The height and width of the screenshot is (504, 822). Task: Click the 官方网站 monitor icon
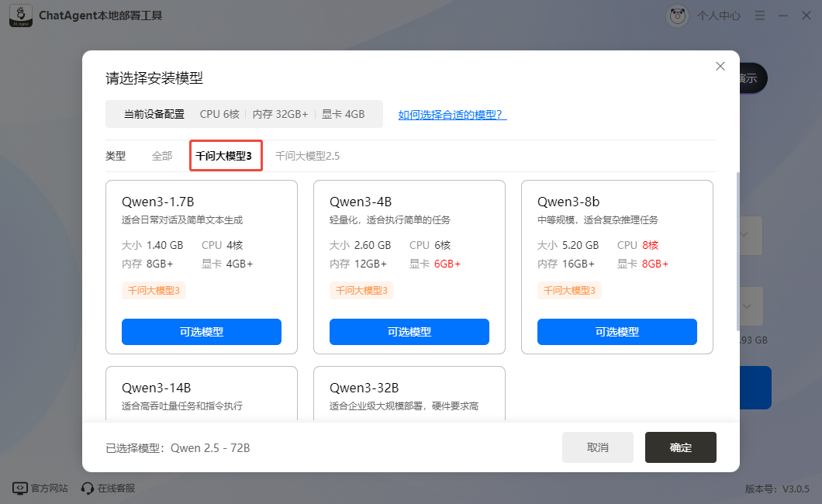pos(19,488)
